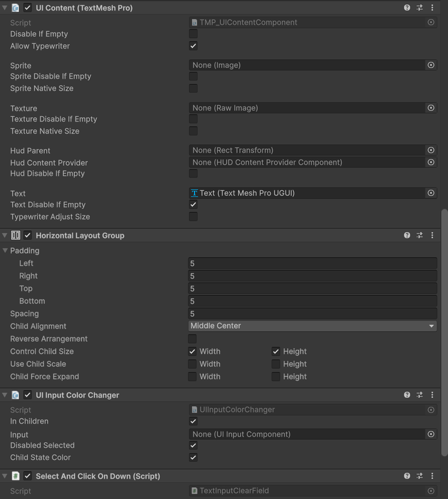
Task: Open help for UI Content component
Action: click(407, 8)
